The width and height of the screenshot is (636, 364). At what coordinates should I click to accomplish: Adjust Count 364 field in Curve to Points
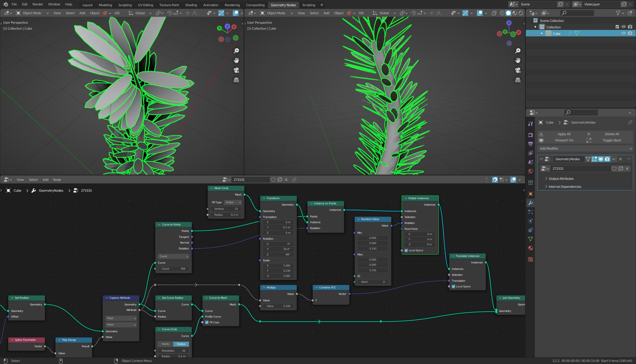pos(173,269)
